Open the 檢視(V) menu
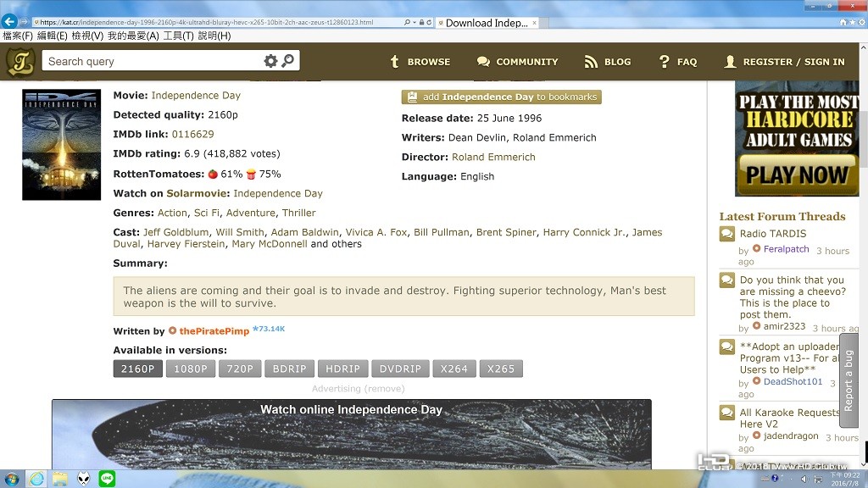The height and width of the screenshot is (488, 868). coord(87,36)
